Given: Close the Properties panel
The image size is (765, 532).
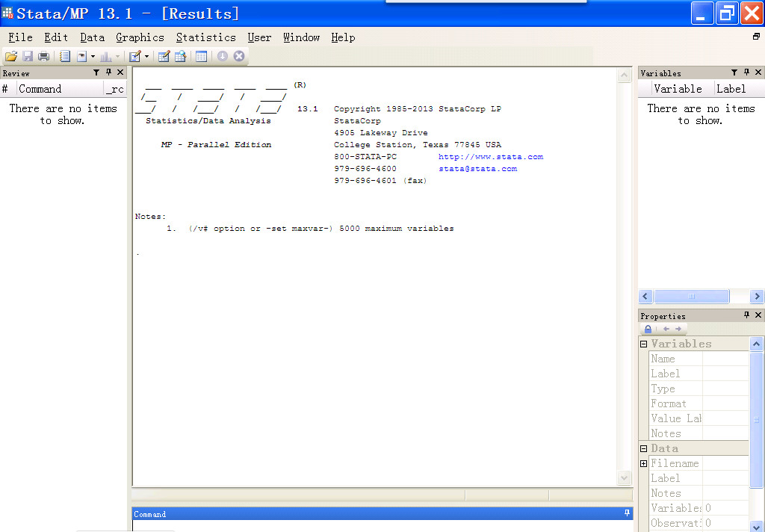Looking at the screenshot, I should pos(758,315).
